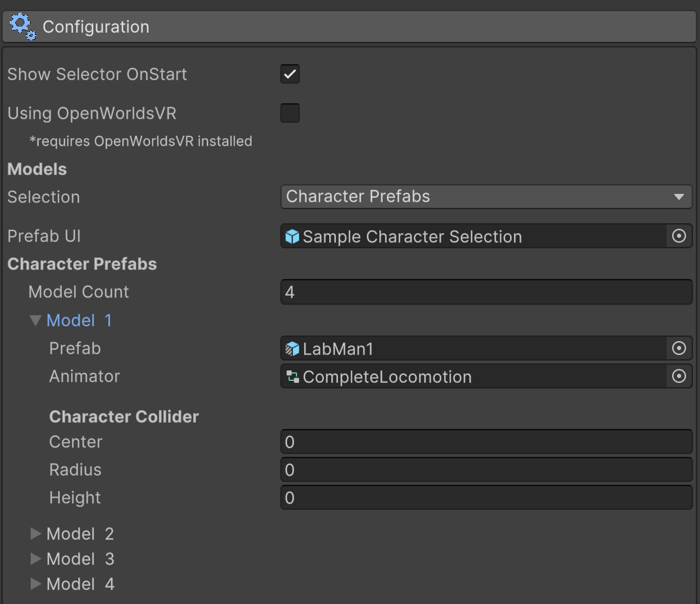This screenshot has height=604, width=700.
Task: Click the Prefab UI object picker circle
Action: pos(678,236)
